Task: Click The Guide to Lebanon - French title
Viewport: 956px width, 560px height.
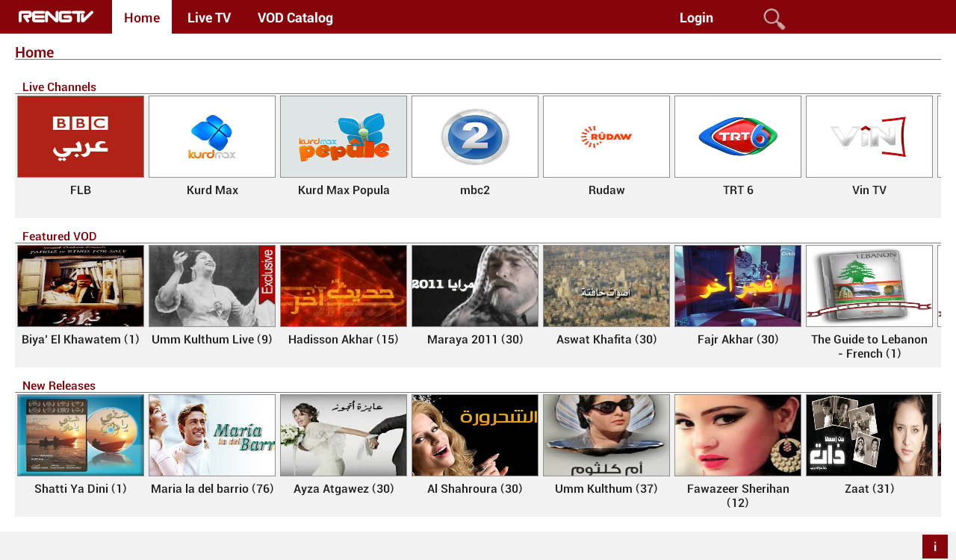Action: pos(869,346)
